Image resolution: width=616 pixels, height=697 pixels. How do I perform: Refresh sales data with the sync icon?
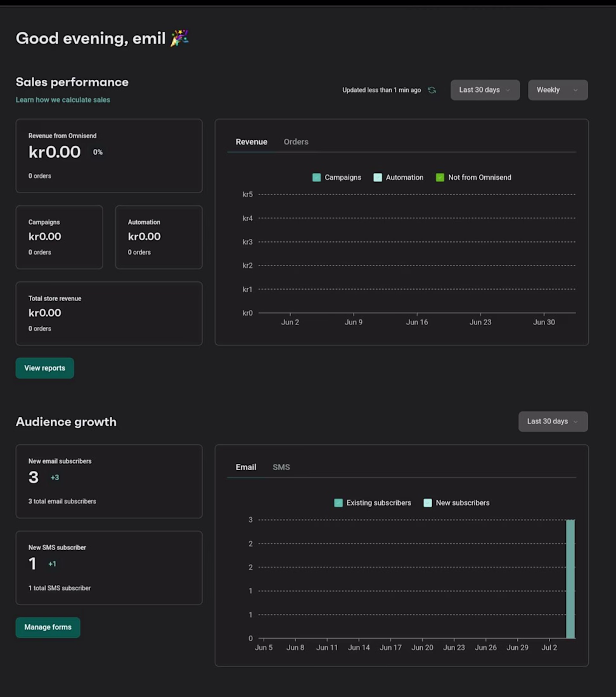[x=432, y=90]
